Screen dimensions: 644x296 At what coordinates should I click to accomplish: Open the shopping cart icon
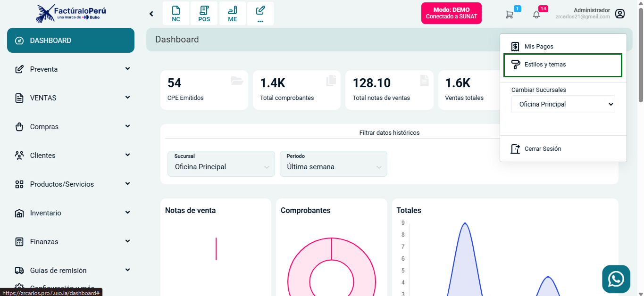(x=510, y=15)
